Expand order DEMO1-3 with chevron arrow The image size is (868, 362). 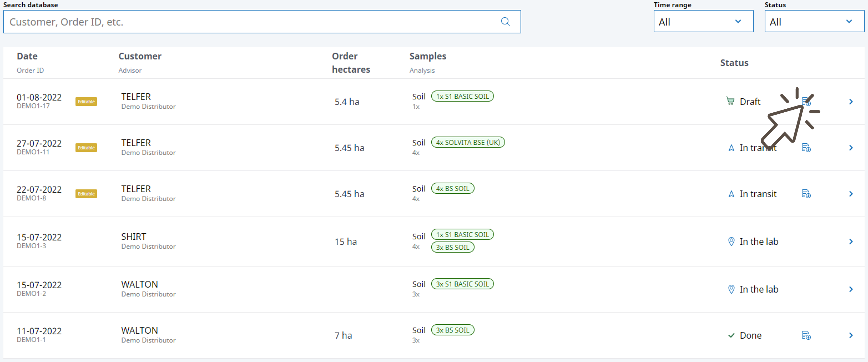pyautogui.click(x=851, y=241)
